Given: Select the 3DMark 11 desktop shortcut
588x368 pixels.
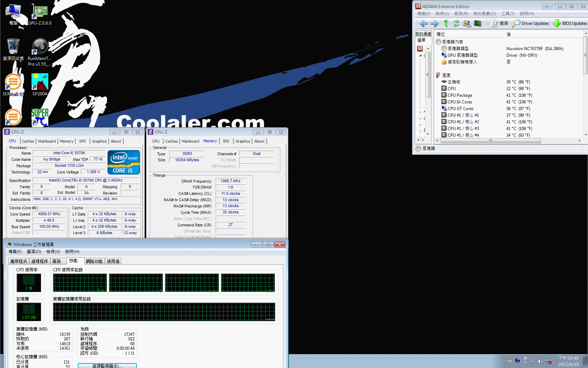Looking at the screenshot, I should [13, 85].
